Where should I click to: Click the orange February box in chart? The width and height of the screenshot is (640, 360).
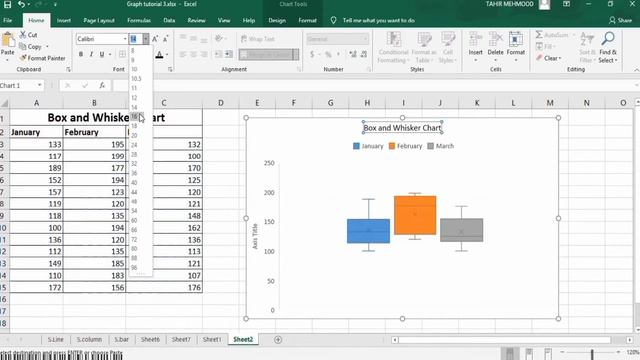click(x=415, y=215)
